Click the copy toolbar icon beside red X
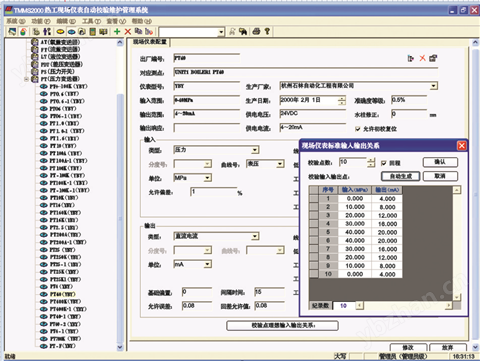 [x=138, y=31]
